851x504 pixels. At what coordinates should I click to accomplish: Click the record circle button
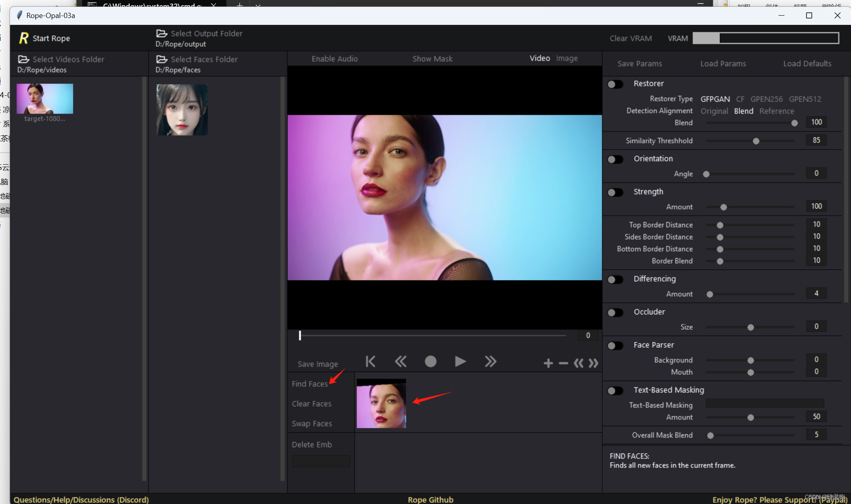(430, 362)
